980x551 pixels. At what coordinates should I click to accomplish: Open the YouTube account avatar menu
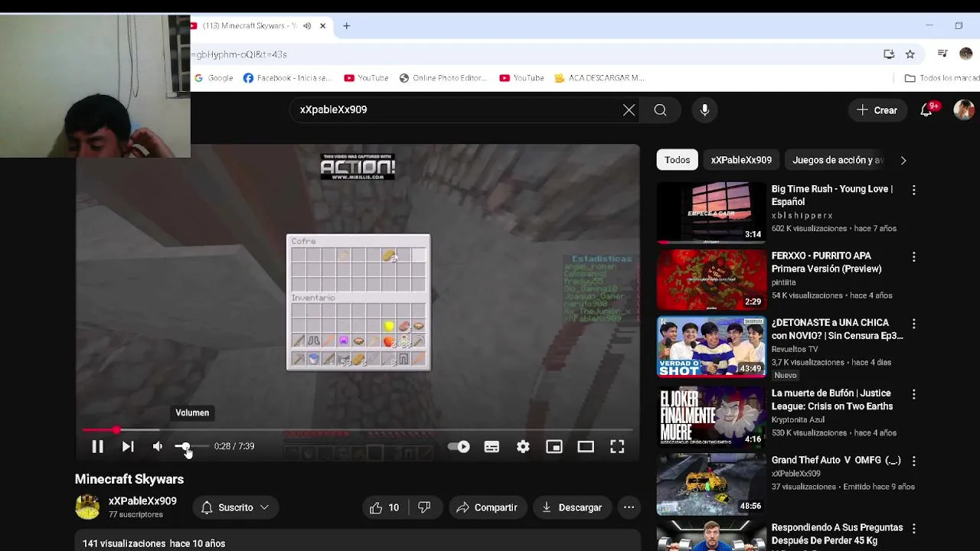click(963, 110)
